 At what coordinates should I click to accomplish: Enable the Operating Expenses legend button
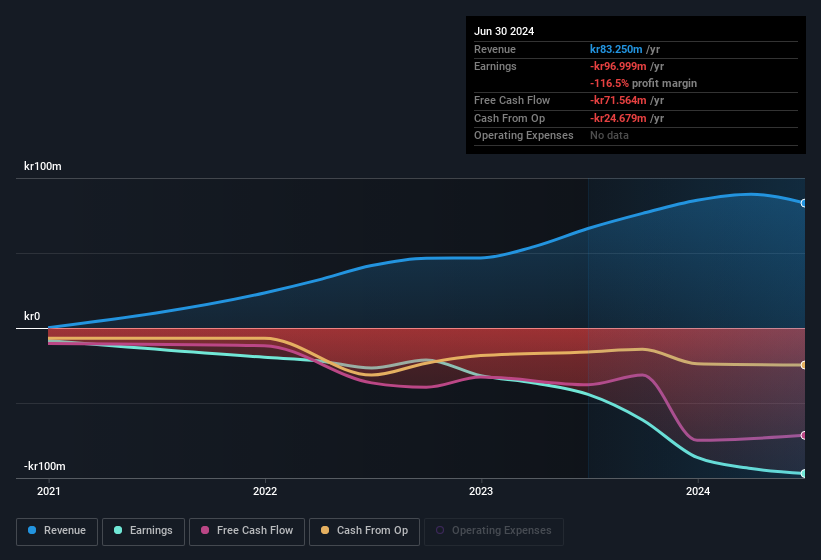pos(494,531)
